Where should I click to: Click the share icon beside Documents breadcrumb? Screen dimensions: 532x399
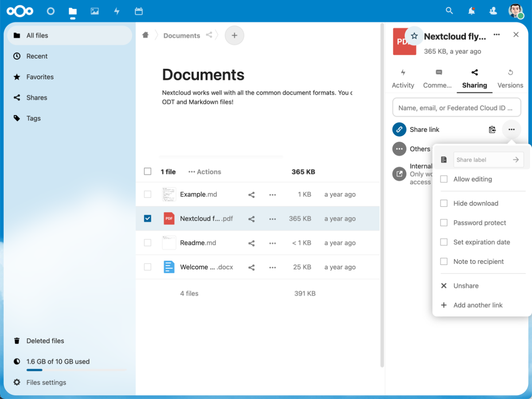pyautogui.click(x=209, y=35)
